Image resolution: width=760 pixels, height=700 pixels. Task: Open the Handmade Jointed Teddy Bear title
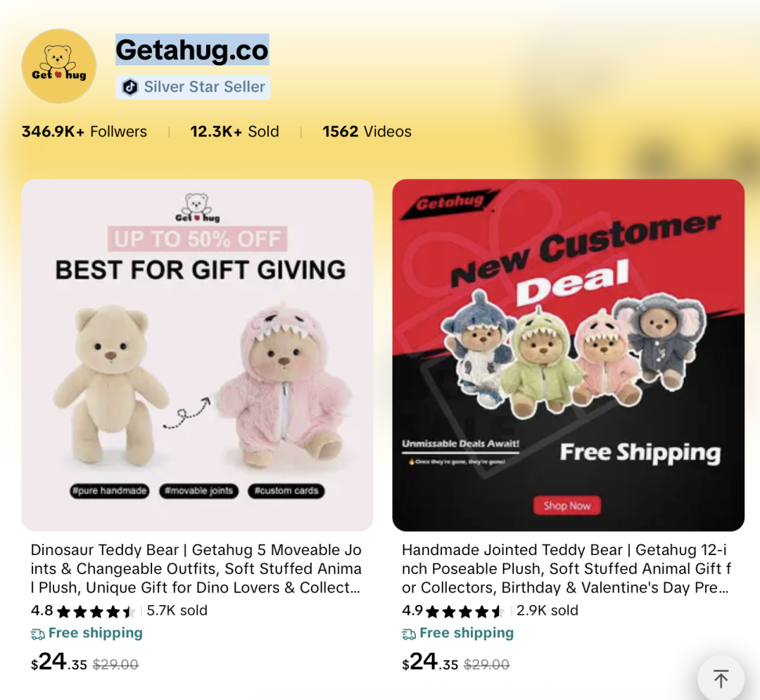[566, 568]
